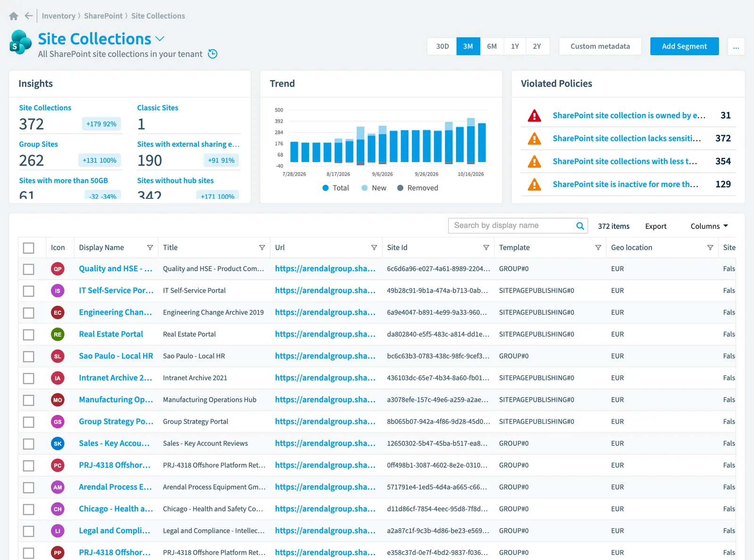The width and height of the screenshot is (754, 560).
Task: Click the Add Segment button
Action: (684, 46)
